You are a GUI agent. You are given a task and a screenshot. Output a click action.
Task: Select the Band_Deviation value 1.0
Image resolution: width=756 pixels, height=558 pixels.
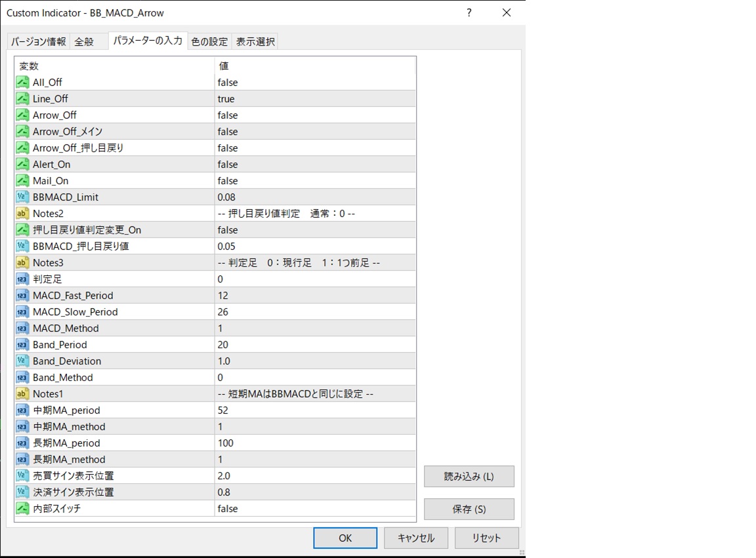pyautogui.click(x=315, y=361)
